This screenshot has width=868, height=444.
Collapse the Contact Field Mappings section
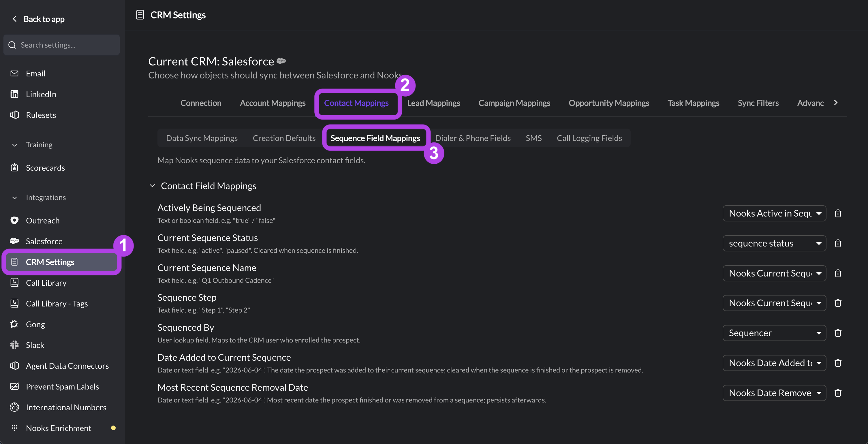(x=152, y=186)
